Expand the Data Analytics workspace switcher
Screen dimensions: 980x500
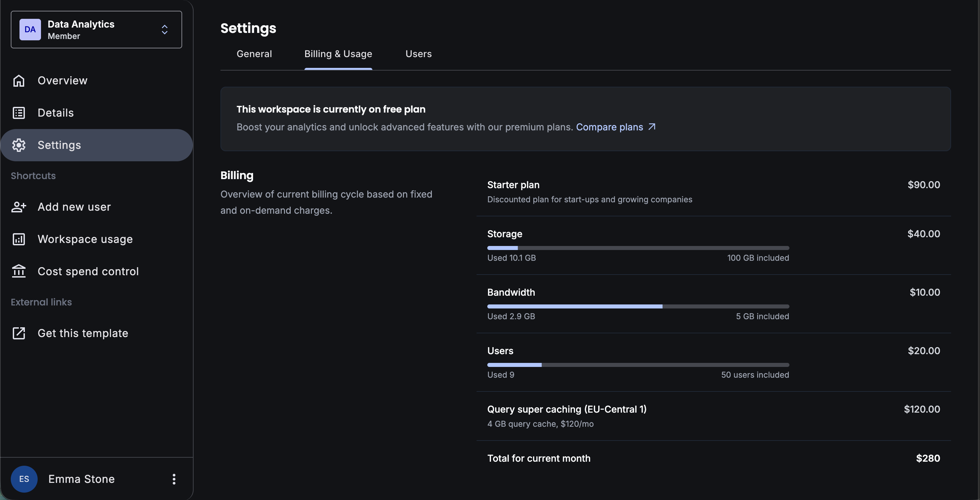(96, 30)
